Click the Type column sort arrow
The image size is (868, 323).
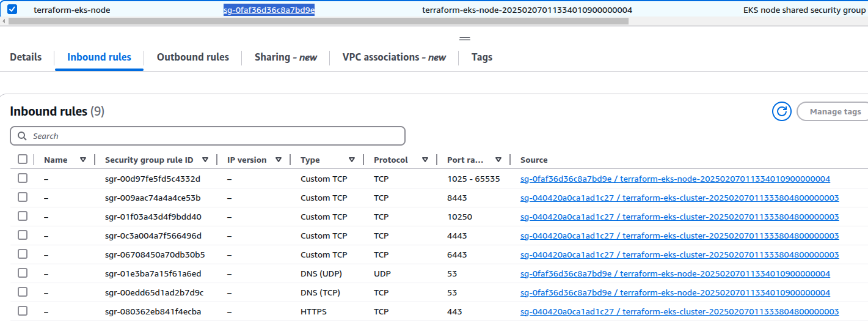[352, 160]
